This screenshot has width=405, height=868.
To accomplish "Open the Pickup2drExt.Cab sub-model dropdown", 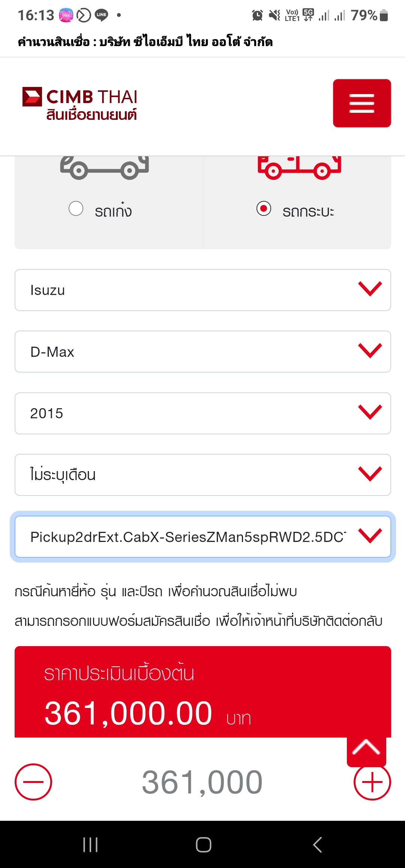I will [202, 537].
